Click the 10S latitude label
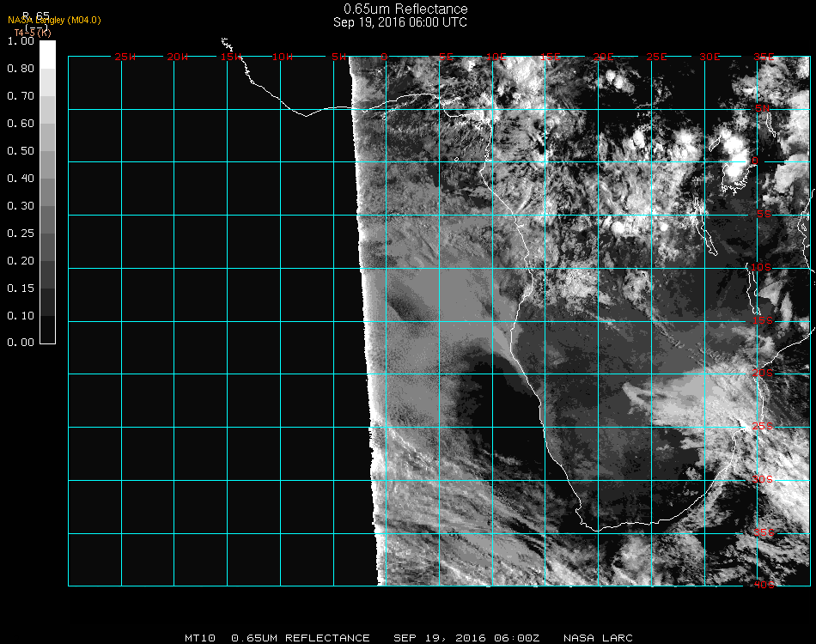 [761, 267]
